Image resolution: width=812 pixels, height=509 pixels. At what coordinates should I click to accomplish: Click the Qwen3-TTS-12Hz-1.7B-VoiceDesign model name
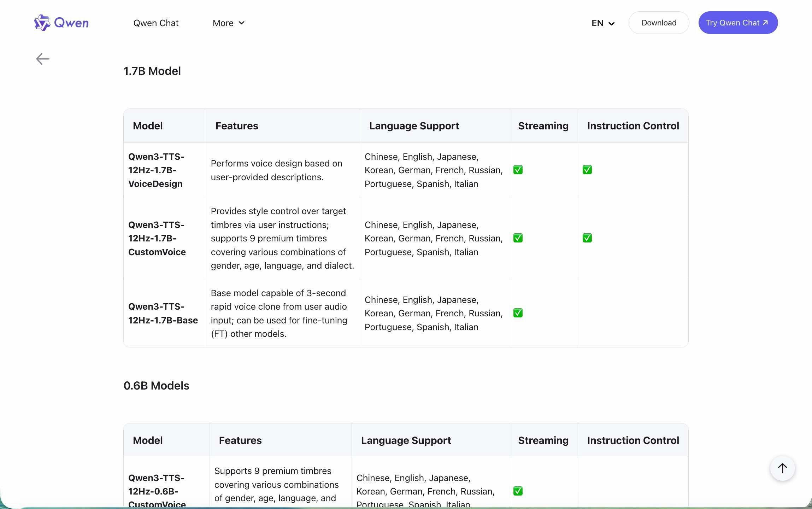[156, 170]
